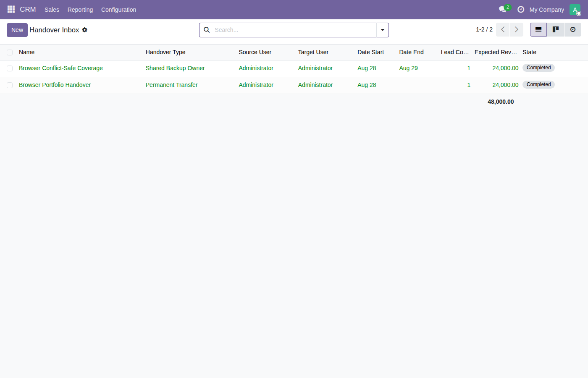Select all records with header checkbox
Screen dimensions: 588x378
[10, 52]
